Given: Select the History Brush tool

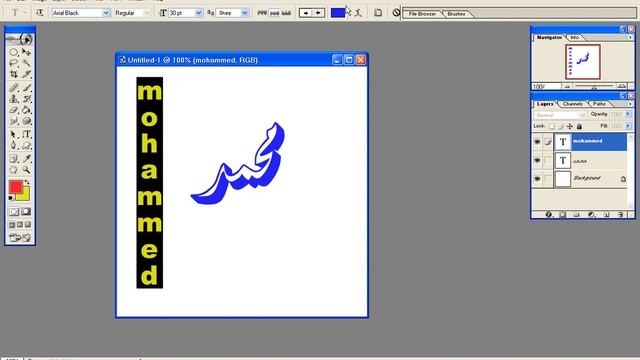Looking at the screenshot, I should pos(27,99).
